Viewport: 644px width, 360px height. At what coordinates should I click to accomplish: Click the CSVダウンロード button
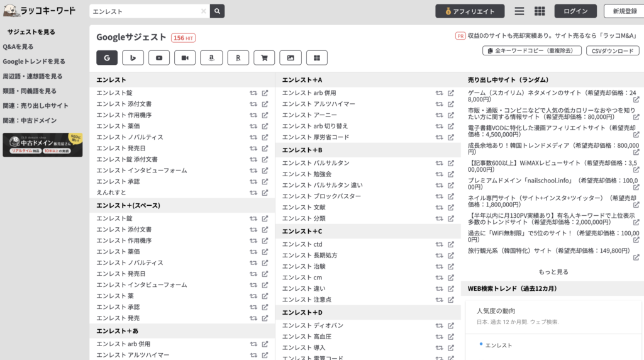pyautogui.click(x=613, y=50)
